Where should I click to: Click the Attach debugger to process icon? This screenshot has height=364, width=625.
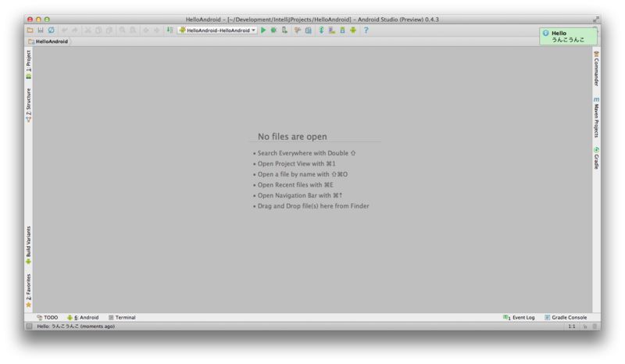(284, 30)
